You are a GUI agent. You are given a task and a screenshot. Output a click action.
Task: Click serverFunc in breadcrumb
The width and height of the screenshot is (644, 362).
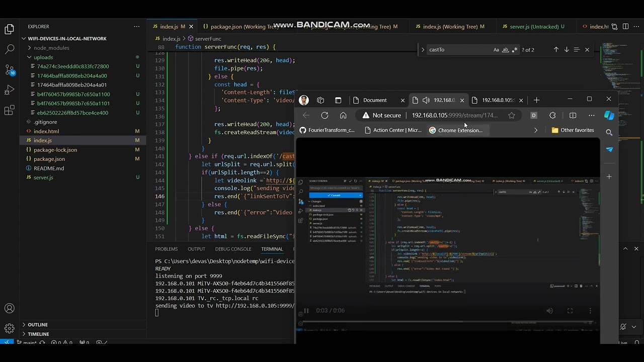click(208, 39)
